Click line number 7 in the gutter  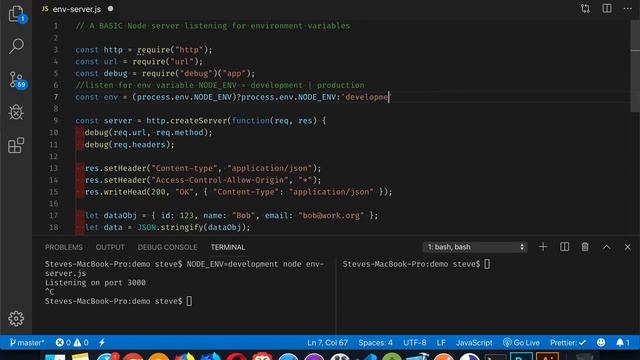pos(56,97)
